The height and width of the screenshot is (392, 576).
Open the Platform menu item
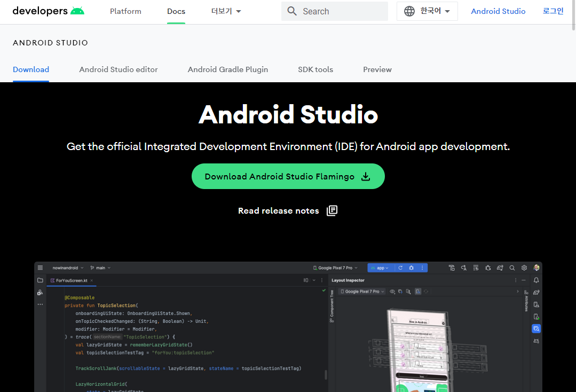tap(125, 11)
